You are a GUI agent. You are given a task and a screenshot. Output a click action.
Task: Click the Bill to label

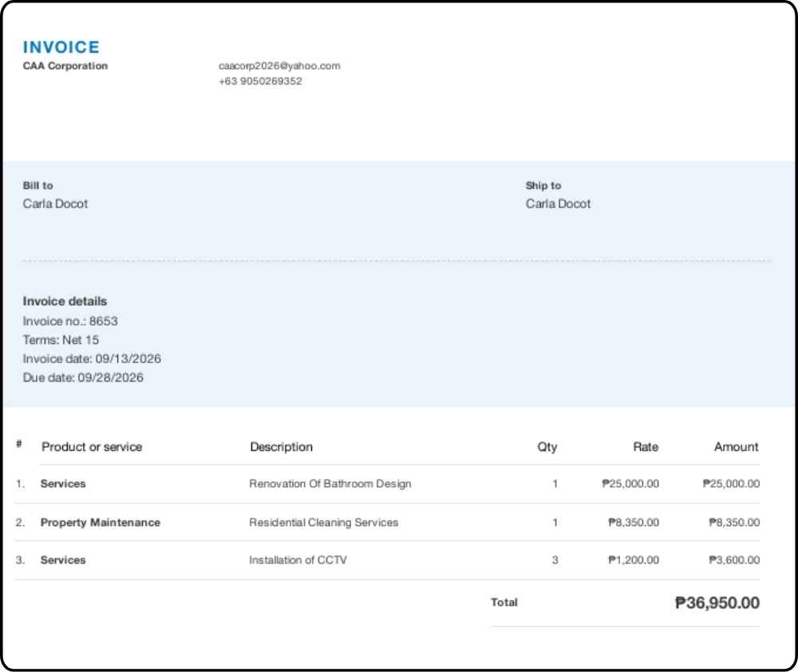[38, 186]
